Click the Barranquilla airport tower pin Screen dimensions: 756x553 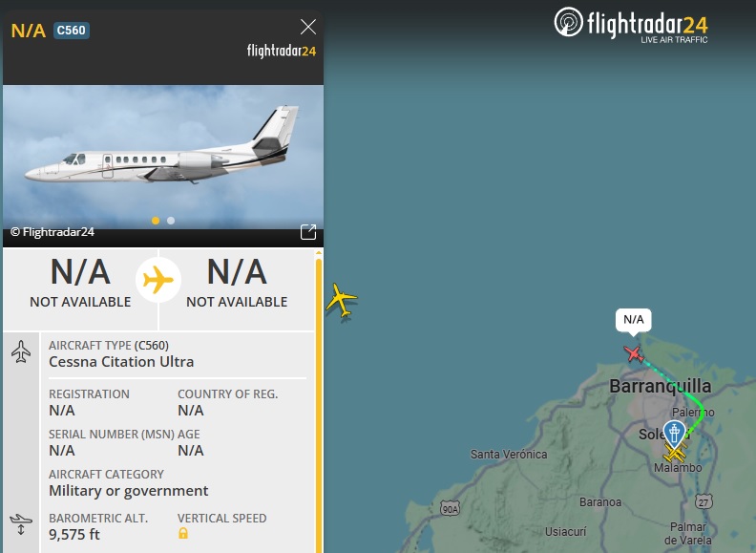(x=674, y=435)
